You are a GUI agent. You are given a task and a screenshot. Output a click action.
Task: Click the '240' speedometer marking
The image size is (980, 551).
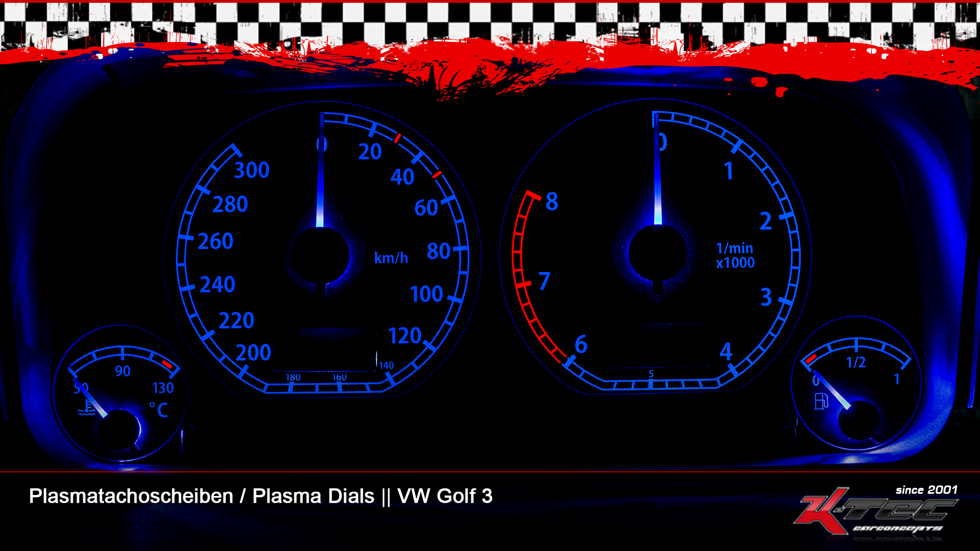(218, 285)
